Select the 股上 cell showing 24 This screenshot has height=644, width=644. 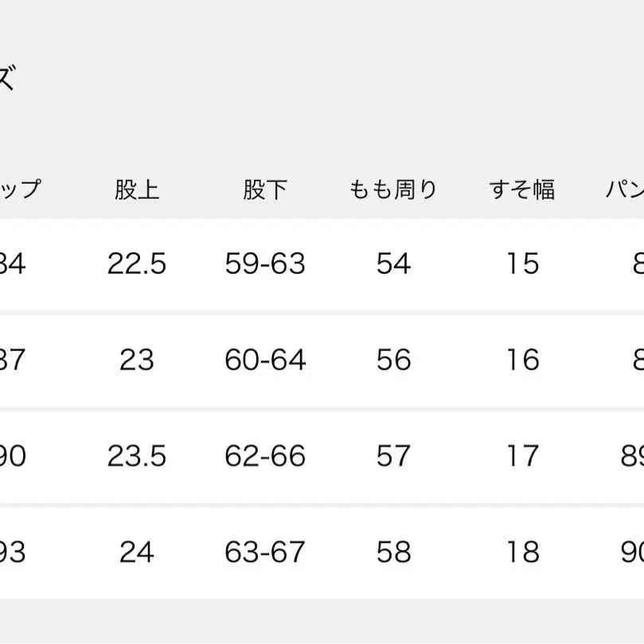point(137,552)
